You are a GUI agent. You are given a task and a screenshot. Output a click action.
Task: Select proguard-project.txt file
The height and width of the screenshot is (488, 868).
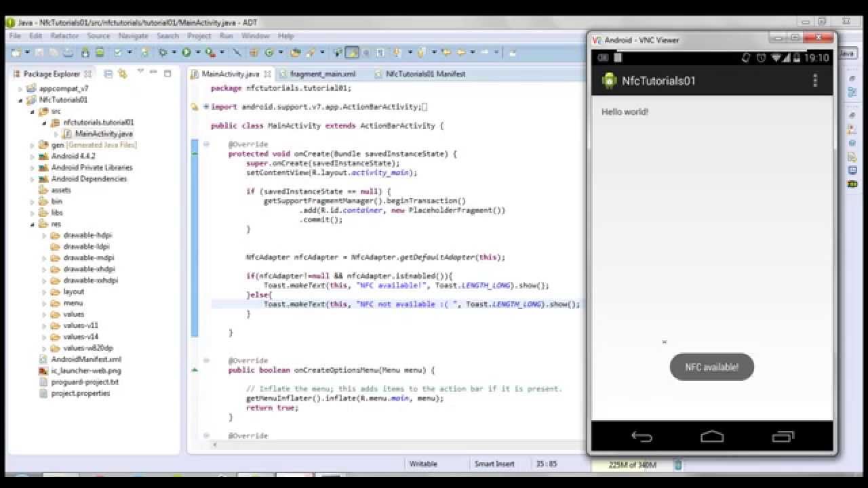click(85, 382)
